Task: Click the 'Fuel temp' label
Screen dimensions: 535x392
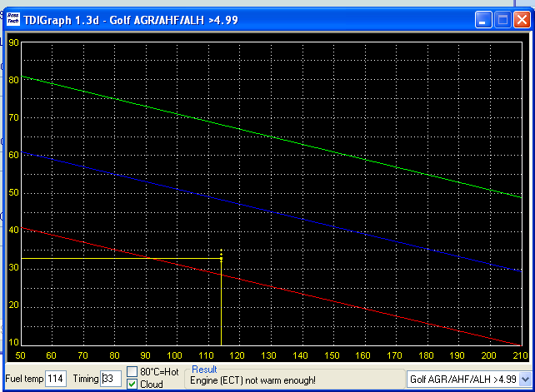Action: 24,379
